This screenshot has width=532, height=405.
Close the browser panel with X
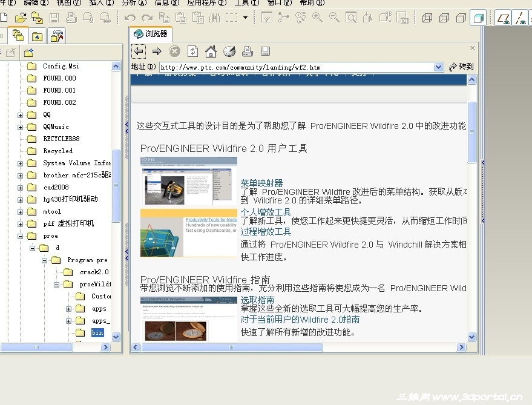pos(472,48)
